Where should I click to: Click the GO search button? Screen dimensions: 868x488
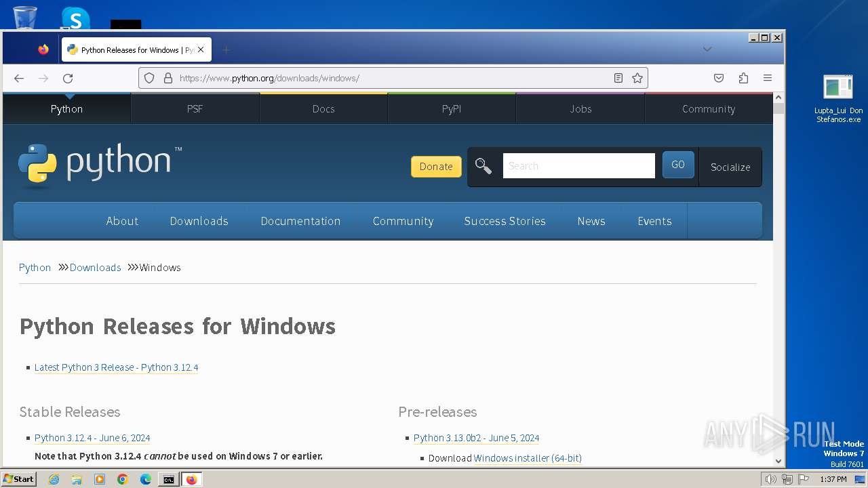tap(678, 165)
